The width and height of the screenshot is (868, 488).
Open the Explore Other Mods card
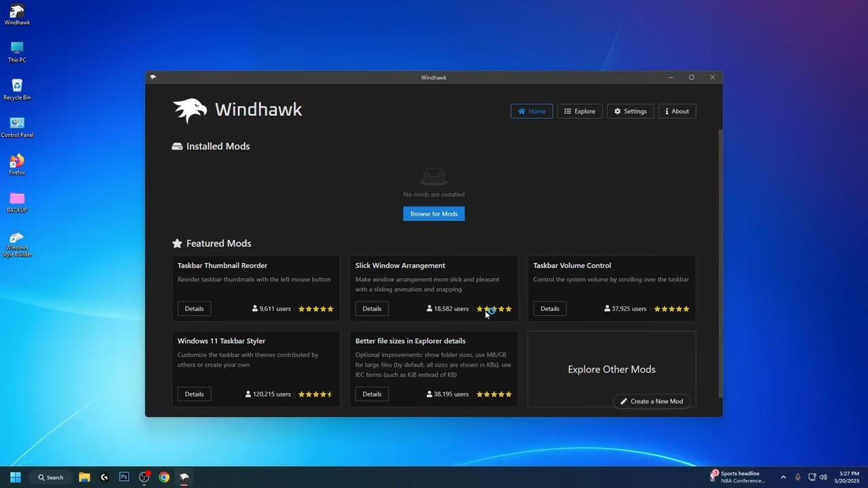(x=612, y=369)
